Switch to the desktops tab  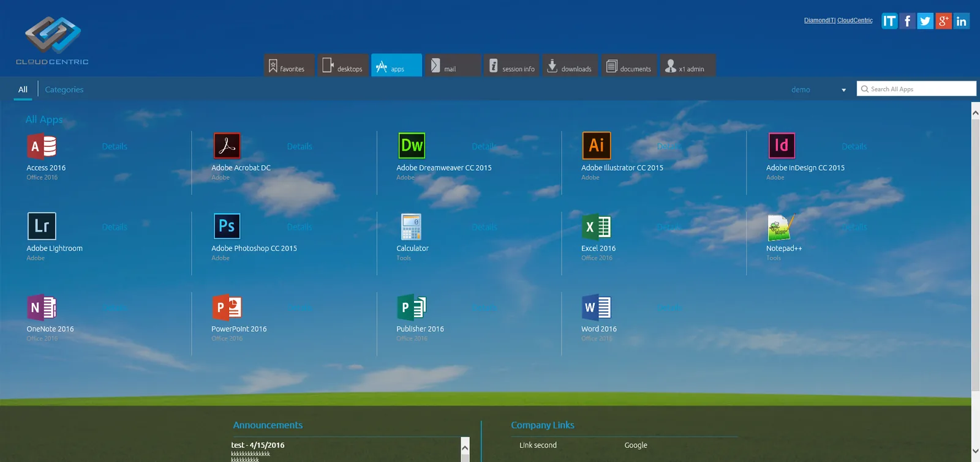coord(343,65)
